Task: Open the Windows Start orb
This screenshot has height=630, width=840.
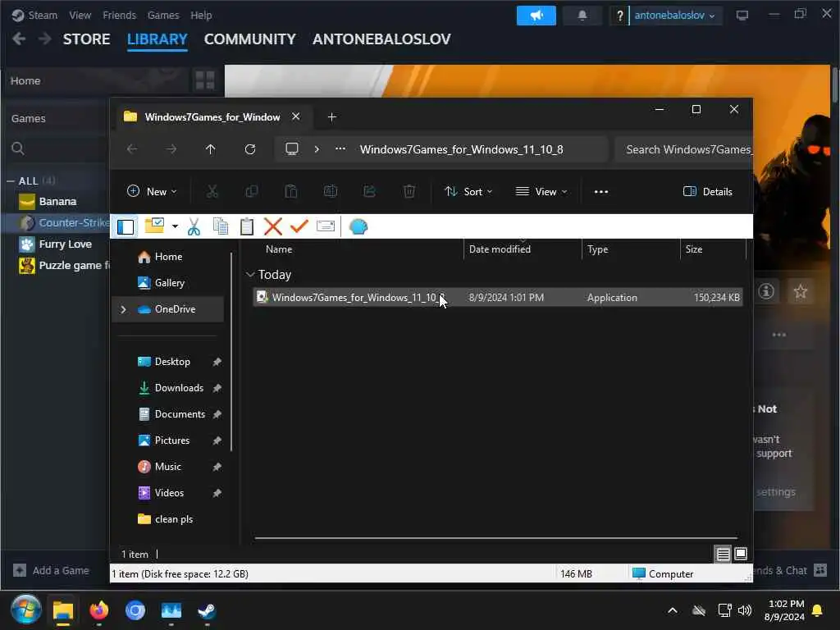Action: [x=25, y=609]
